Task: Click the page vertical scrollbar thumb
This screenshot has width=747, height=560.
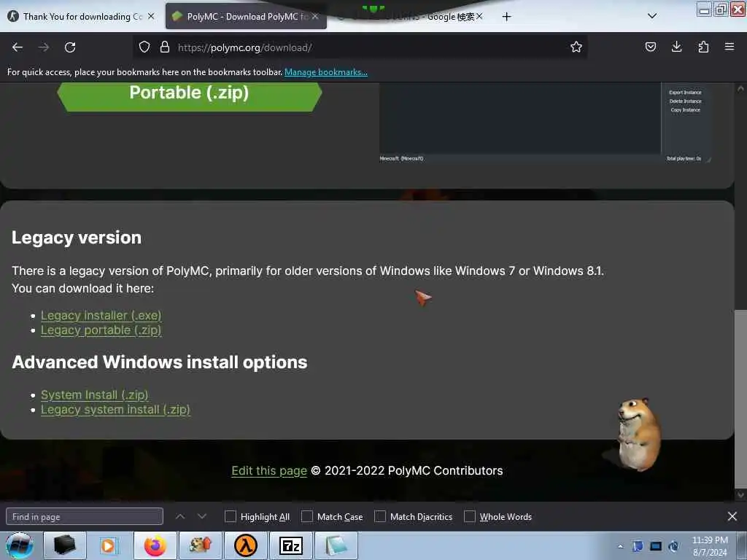Action: tap(740, 399)
